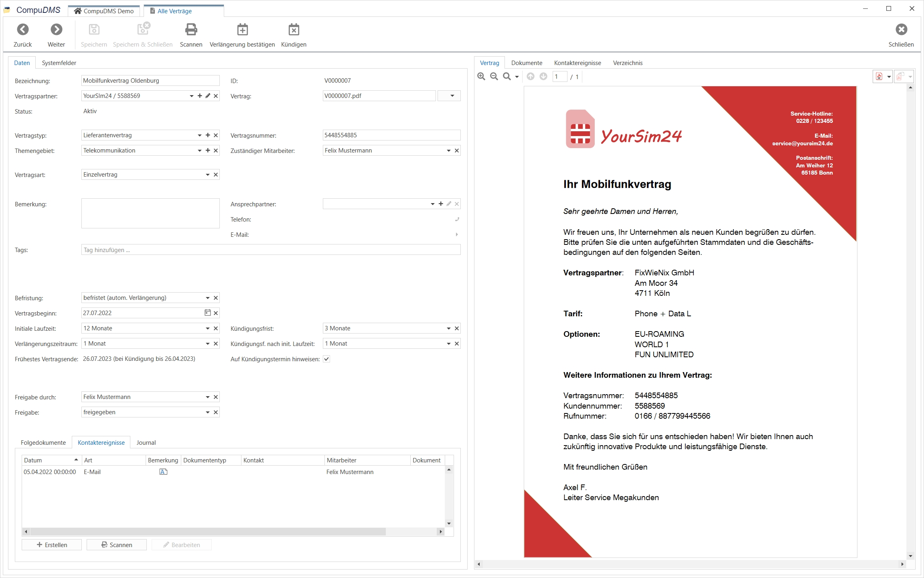924x578 pixels.
Task: Switch to the Systemfelder tab
Action: [59, 63]
